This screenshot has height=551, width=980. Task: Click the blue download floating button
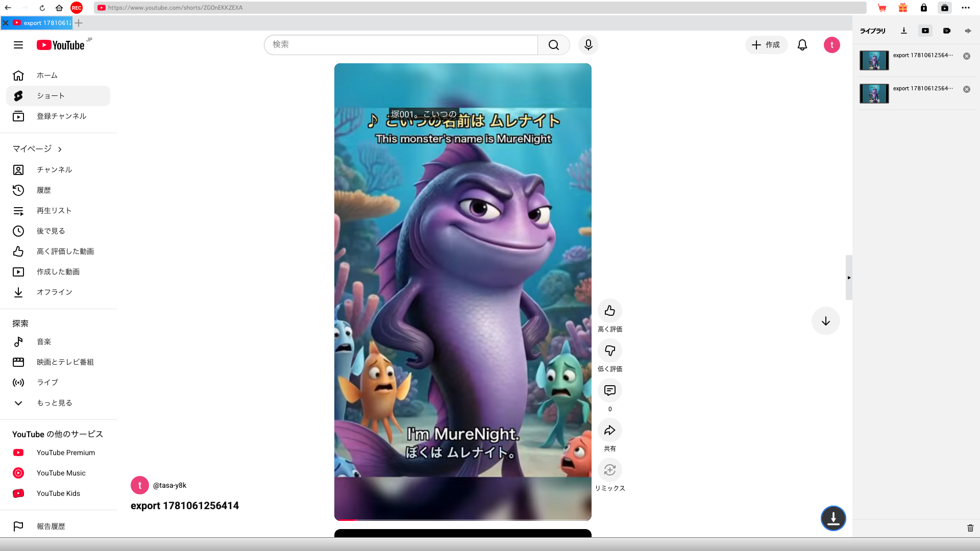point(834,518)
